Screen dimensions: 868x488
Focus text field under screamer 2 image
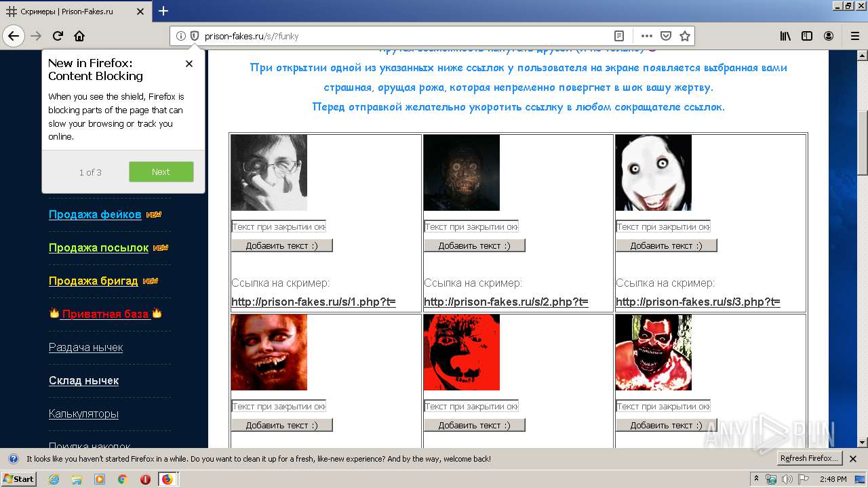coord(471,226)
